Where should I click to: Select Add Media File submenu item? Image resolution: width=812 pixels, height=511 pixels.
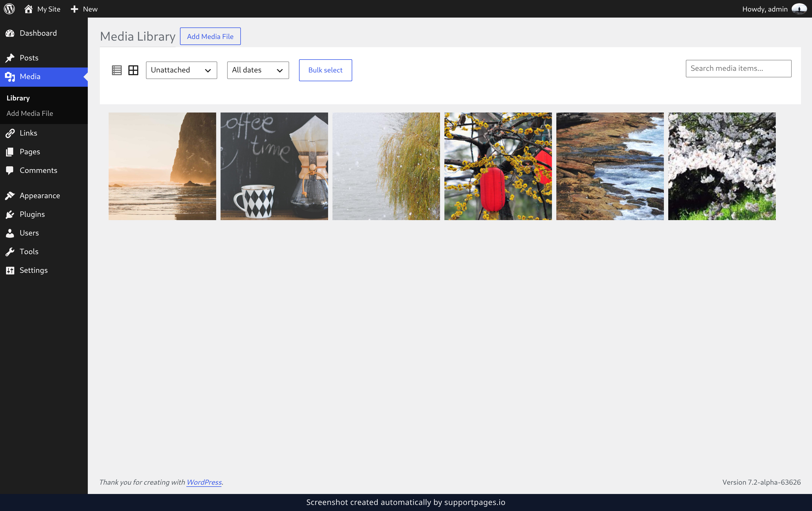[30, 113]
